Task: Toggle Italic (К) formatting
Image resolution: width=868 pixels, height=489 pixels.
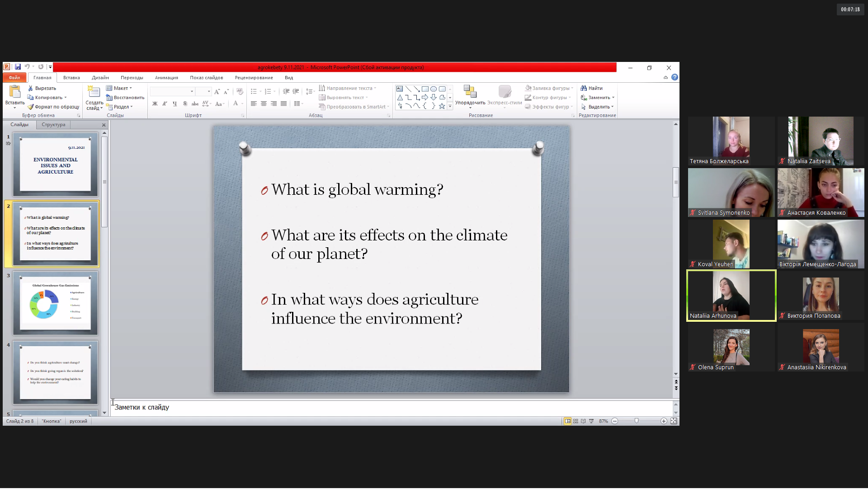Action: pyautogui.click(x=165, y=104)
